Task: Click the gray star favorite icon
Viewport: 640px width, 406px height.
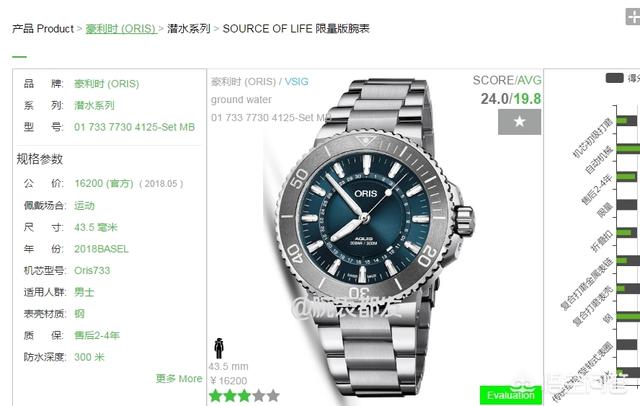Action: pos(519,122)
